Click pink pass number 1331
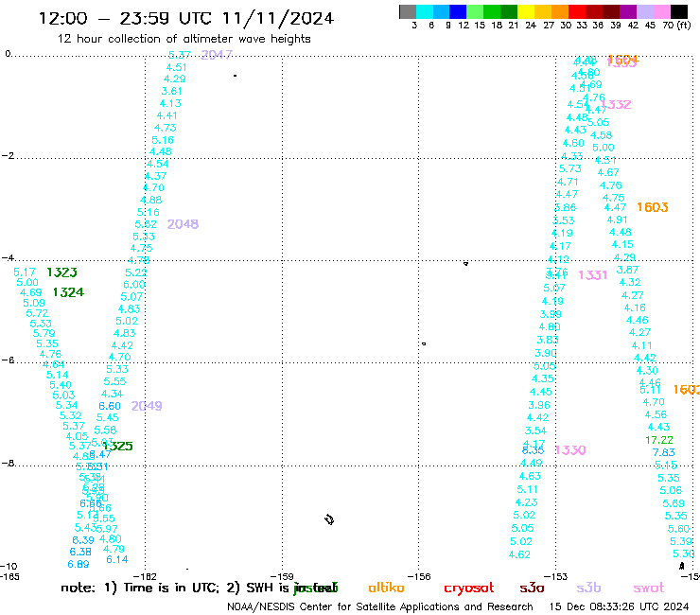This screenshot has width=700, height=615. [x=593, y=275]
